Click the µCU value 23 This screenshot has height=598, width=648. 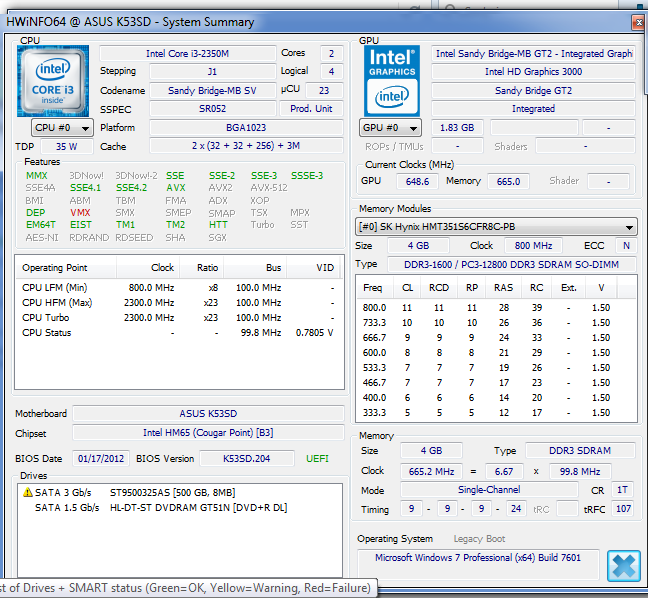[x=324, y=91]
